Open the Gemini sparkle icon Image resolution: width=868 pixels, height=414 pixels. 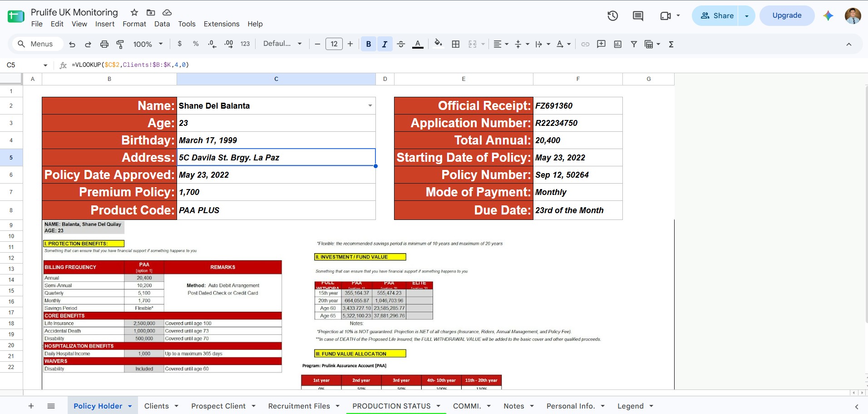coord(828,15)
